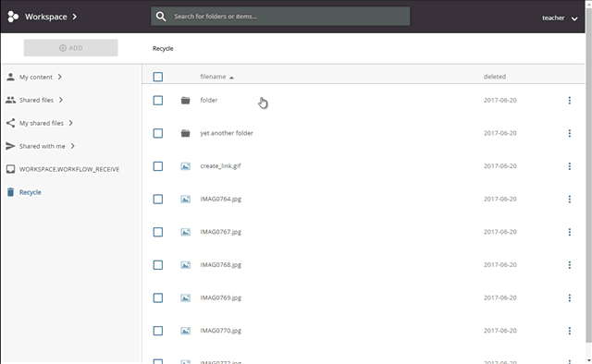Expand My content chevron
Image resolution: width=592 pixels, height=364 pixels.
point(59,77)
